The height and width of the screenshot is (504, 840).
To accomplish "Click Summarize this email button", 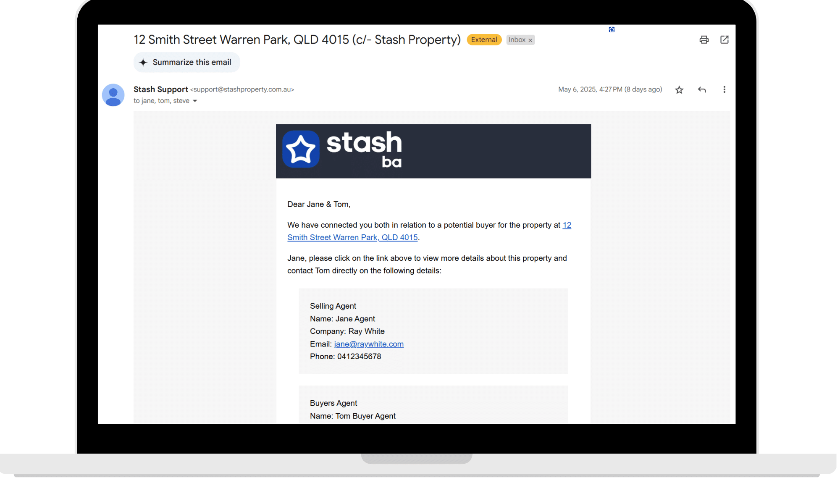I will click(187, 62).
